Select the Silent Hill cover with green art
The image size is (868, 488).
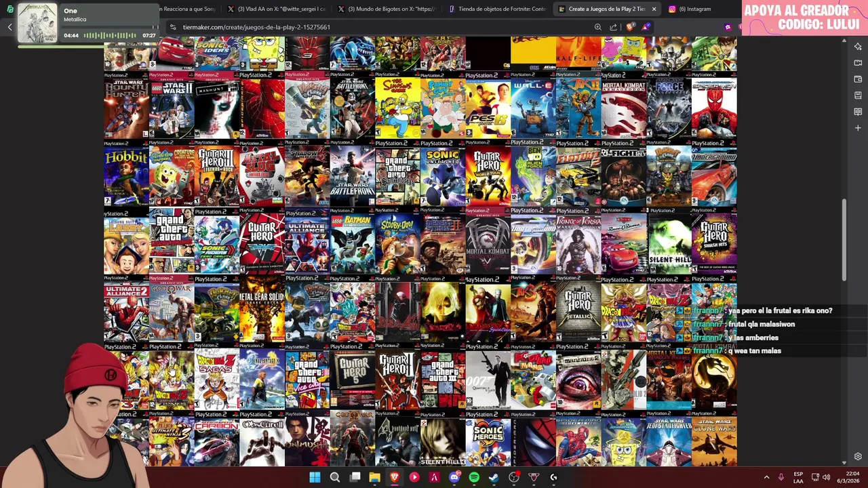pos(669,241)
